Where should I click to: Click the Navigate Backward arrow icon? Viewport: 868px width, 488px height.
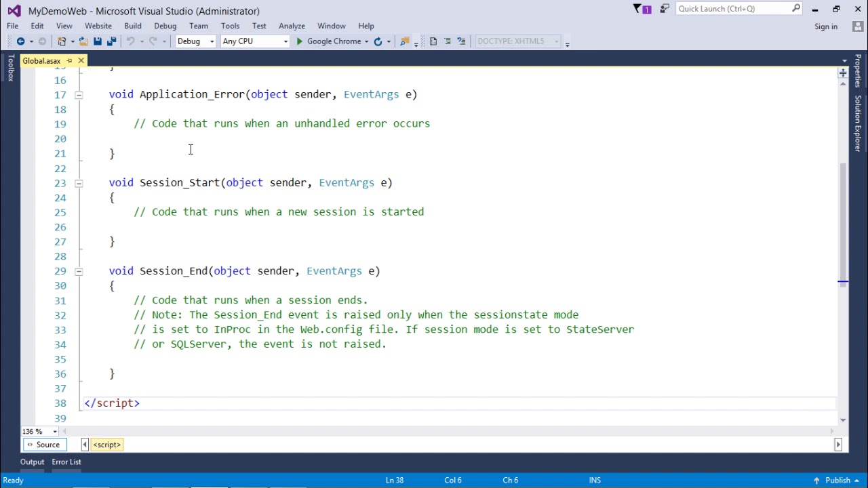click(20, 41)
